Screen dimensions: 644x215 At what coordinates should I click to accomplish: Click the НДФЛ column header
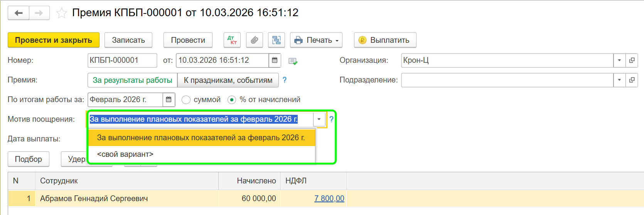point(314,181)
